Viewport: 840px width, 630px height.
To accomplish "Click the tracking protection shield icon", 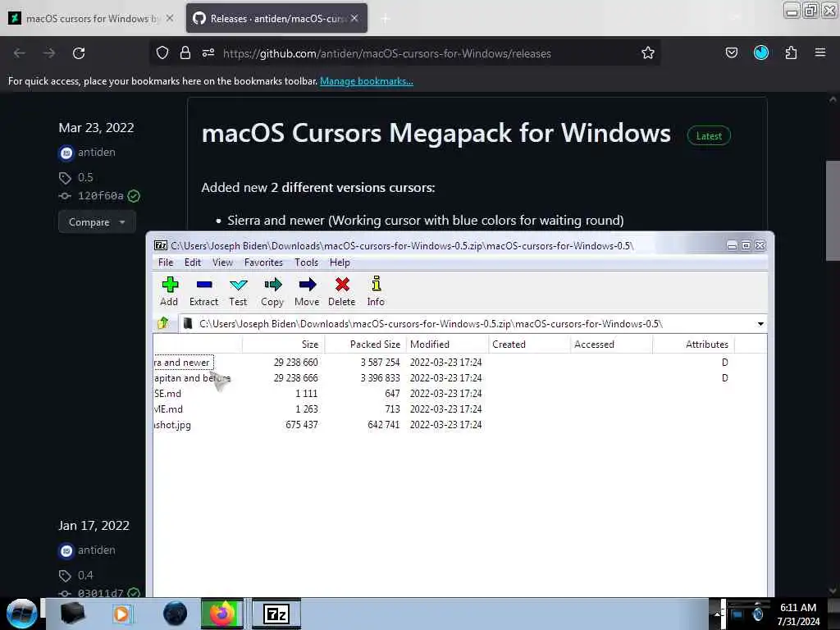I will (162, 53).
